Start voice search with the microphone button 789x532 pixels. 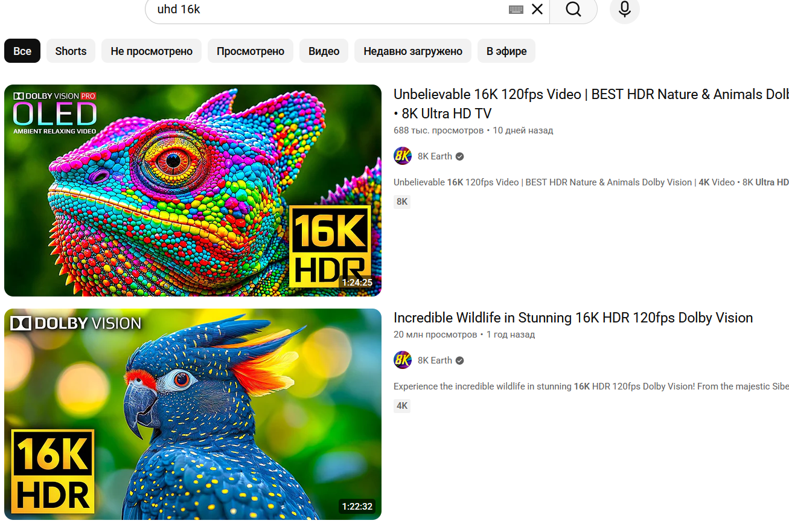625,10
